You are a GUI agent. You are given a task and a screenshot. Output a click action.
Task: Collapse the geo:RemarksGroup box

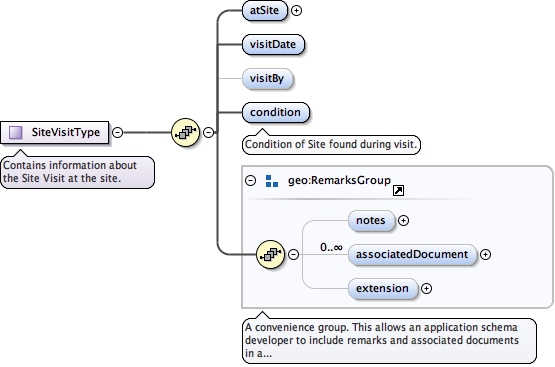tap(251, 180)
